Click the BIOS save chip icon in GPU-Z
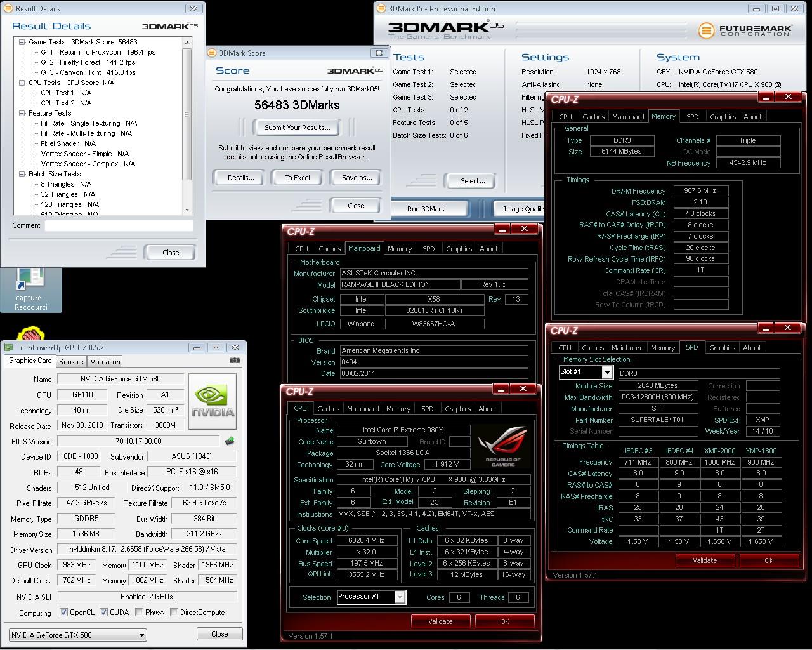This screenshot has width=812, height=650. click(230, 441)
